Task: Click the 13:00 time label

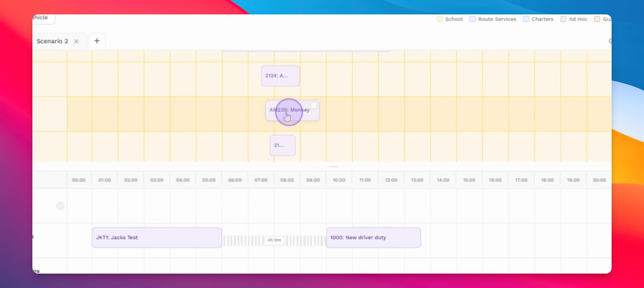Action: 417,180
